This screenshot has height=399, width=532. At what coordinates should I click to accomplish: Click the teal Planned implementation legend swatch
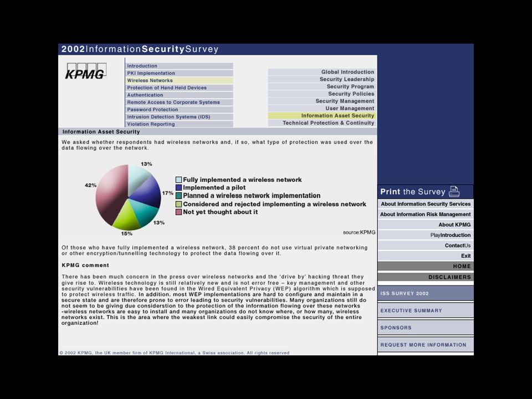click(x=179, y=196)
